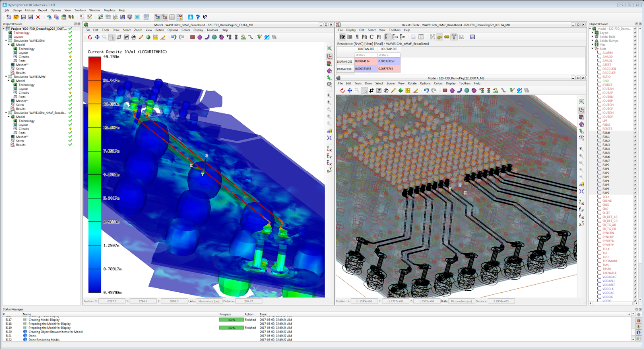Viewport: 644px width, 349px height.
Task: Open the Colors menu in WAVE1GHz model window
Action: tap(186, 30)
